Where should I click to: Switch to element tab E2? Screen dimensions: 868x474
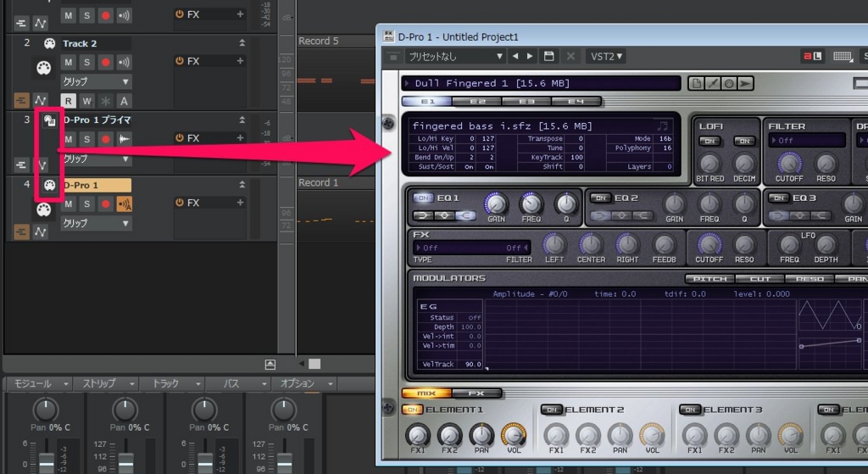[477, 102]
